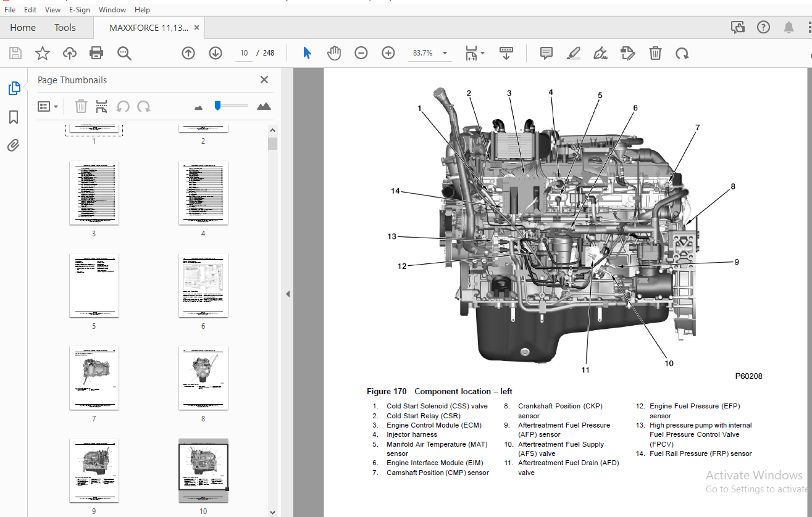Open the notifications bell
812x517 pixels.
click(x=789, y=27)
